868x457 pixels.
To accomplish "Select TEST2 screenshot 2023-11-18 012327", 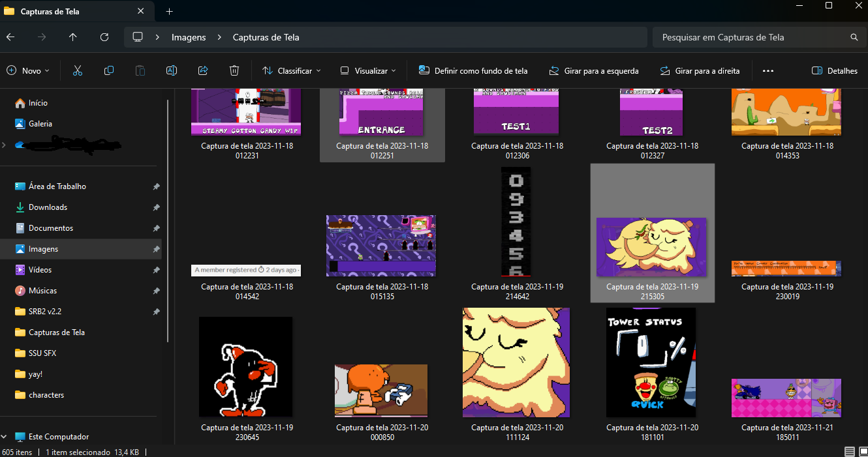I will click(651, 112).
